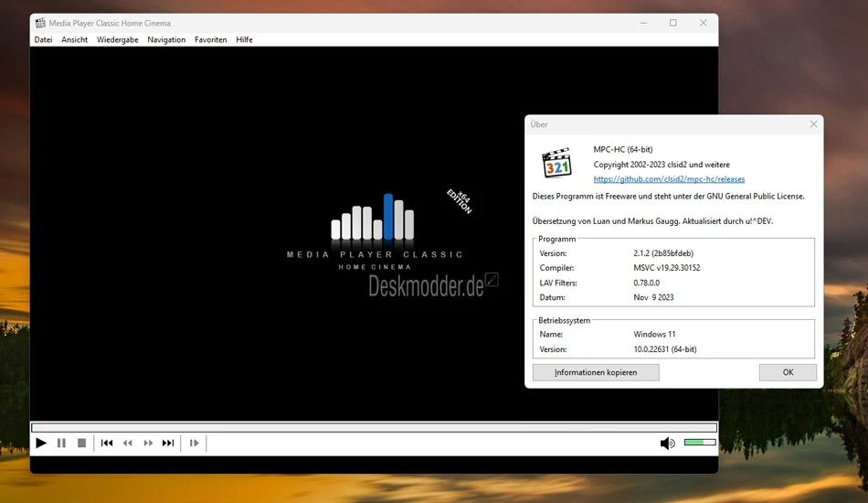Open the Ansicht menu
This screenshot has height=503, width=868.
click(x=75, y=39)
